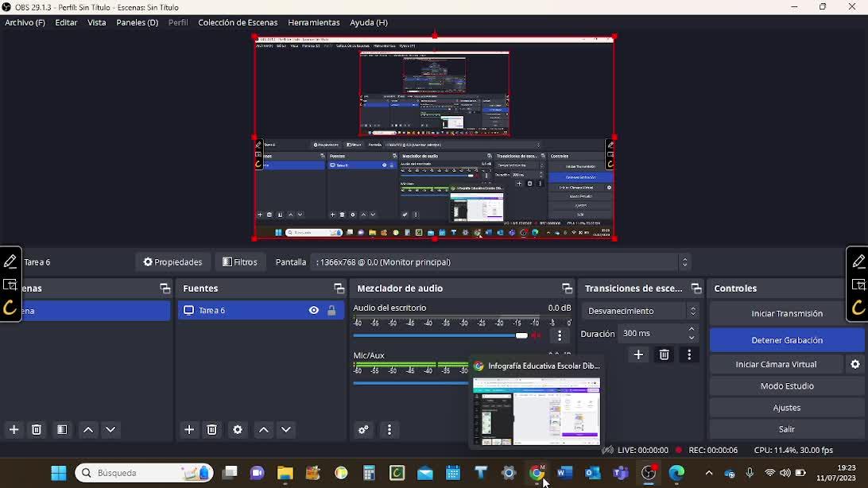868x488 pixels.
Task: Add a new source in Fuentes panel
Action: point(189,429)
